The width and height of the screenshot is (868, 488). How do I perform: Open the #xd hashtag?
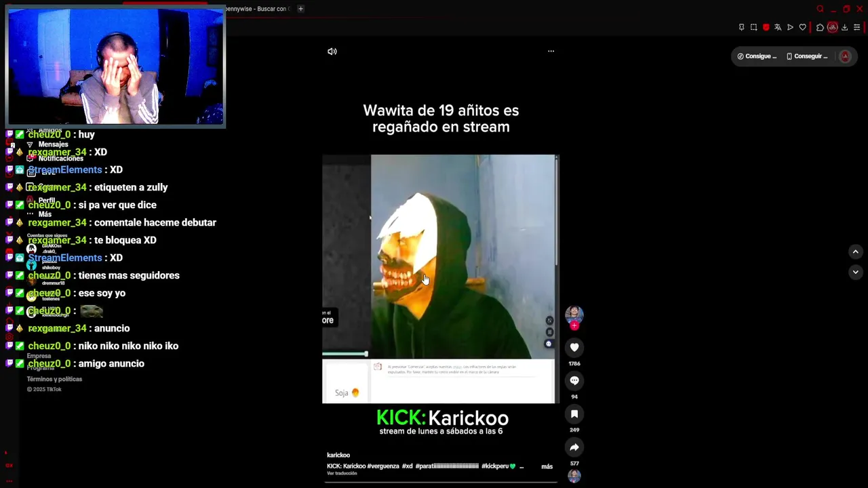click(407, 466)
